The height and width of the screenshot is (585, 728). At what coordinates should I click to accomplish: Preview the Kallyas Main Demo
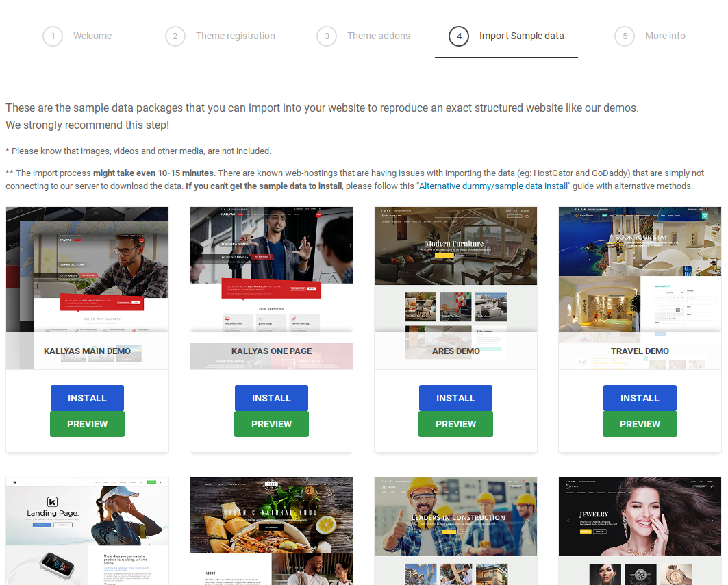point(87,424)
